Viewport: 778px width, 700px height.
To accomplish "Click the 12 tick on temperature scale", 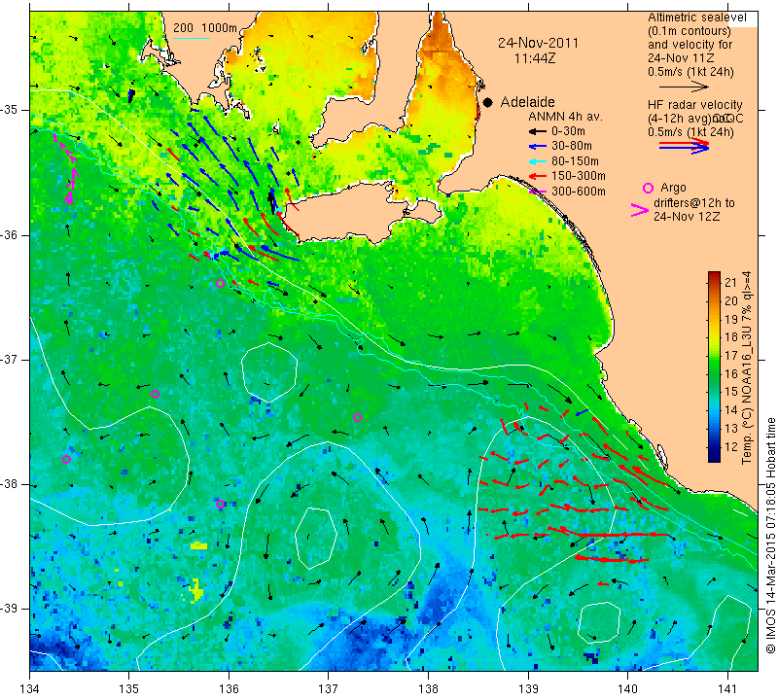I will [731, 447].
